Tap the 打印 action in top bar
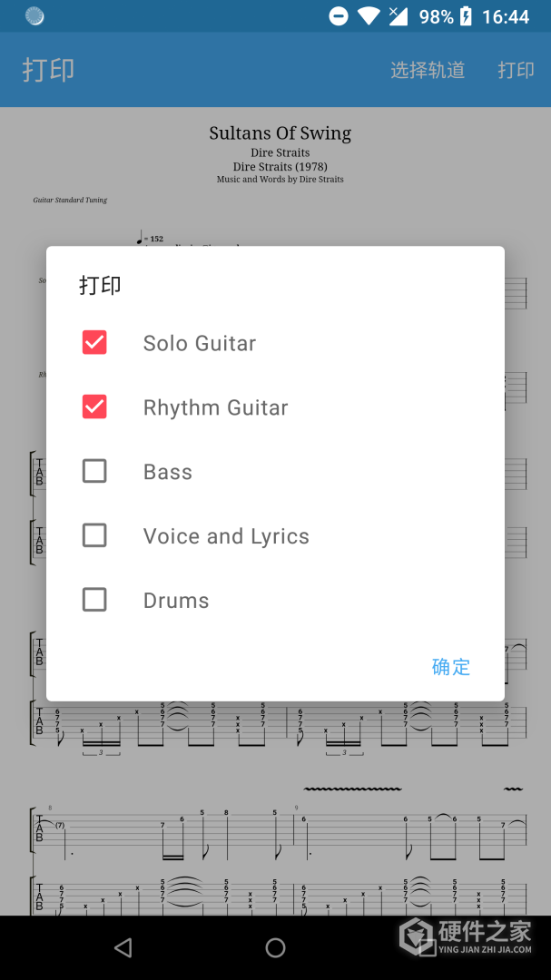This screenshot has width=551, height=980. 516,70
